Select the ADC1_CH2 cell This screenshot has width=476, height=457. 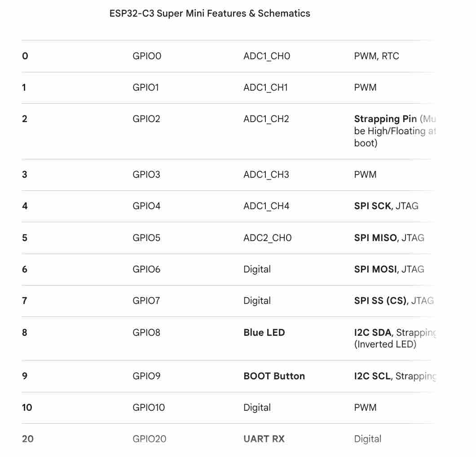point(266,119)
